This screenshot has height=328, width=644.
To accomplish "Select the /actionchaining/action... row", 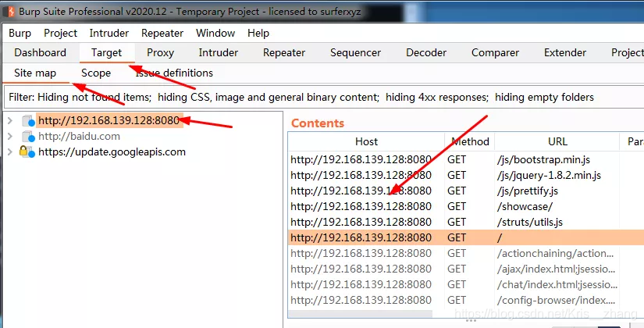I will pos(466,253).
